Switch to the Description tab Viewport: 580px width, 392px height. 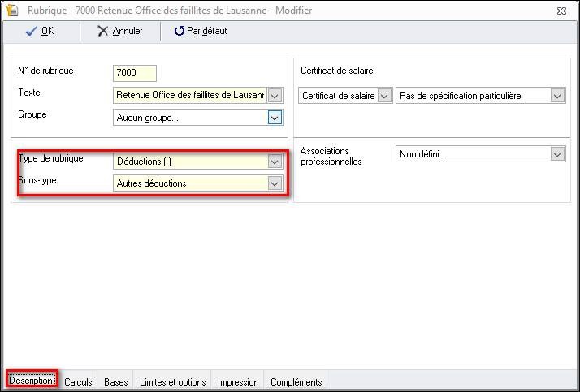point(32,381)
